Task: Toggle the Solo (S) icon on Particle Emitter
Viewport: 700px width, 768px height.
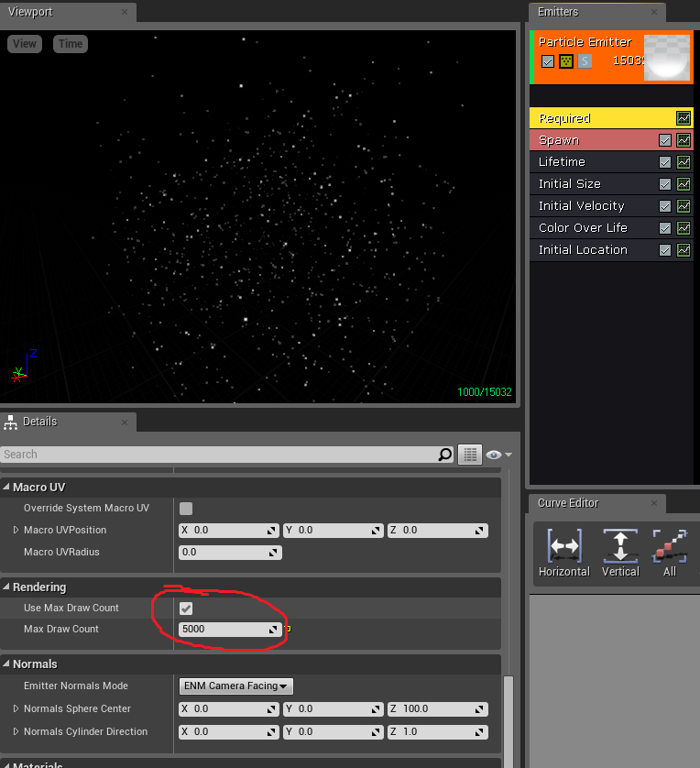Action: click(585, 61)
